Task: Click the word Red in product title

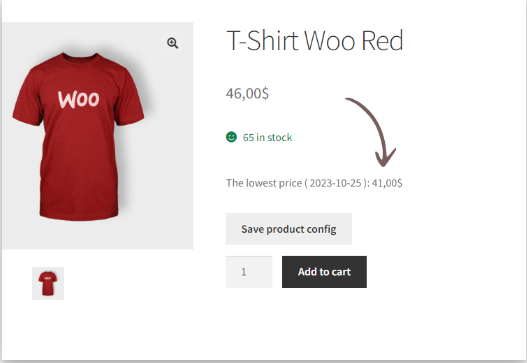Action: [x=382, y=41]
